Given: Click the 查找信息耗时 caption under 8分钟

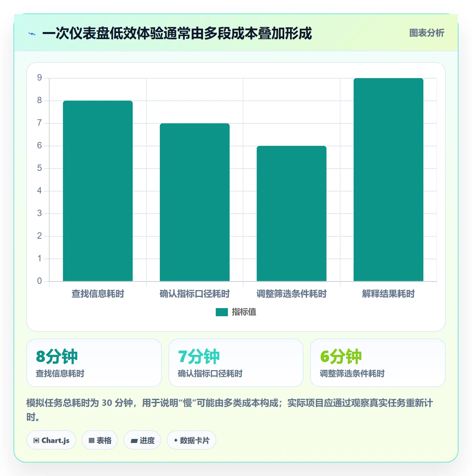Looking at the screenshot, I should pyautogui.click(x=60, y=374).
